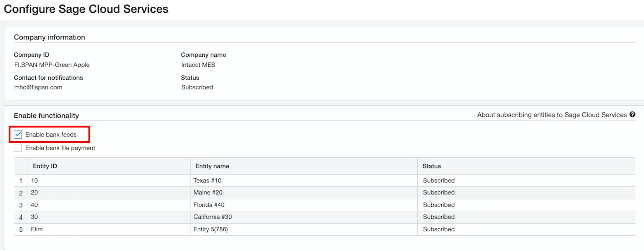Click the Company name field label

(204, 55)
